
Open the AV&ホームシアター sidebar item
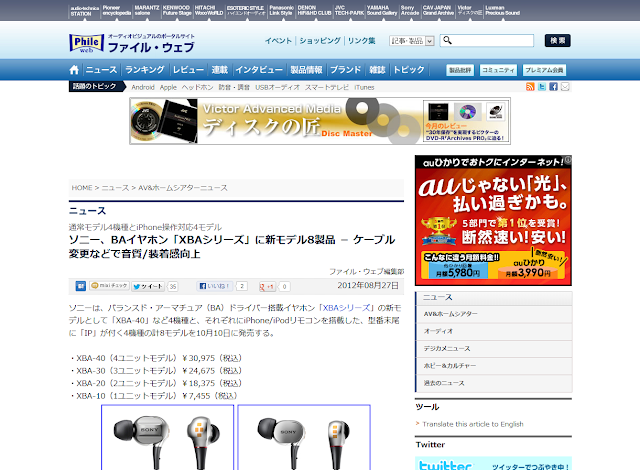coord(494,314)
